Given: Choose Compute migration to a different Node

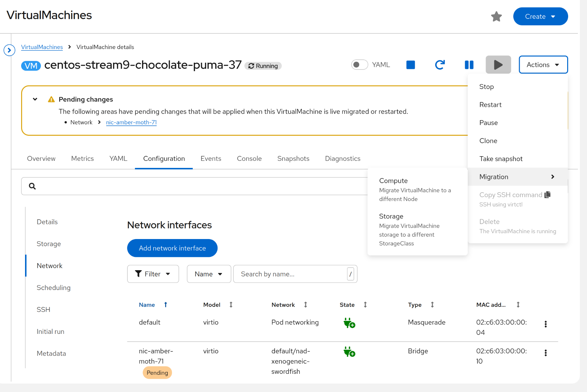Looking at the screenshot, I should (x=415, y=190).
